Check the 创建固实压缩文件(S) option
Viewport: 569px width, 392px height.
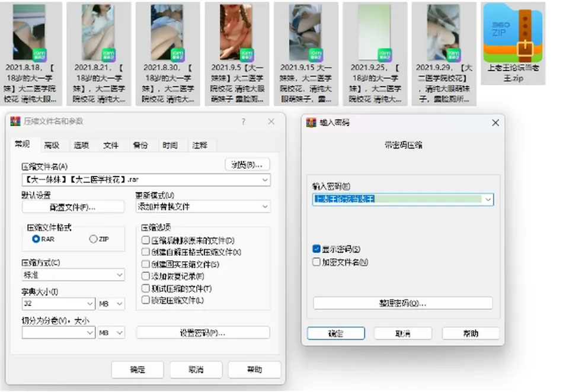point(146,264)
